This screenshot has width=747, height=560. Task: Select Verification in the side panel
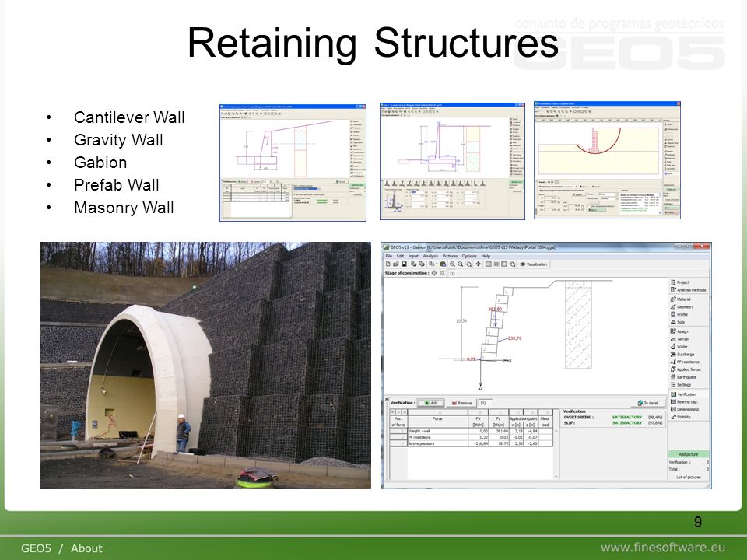coord(683,394)
